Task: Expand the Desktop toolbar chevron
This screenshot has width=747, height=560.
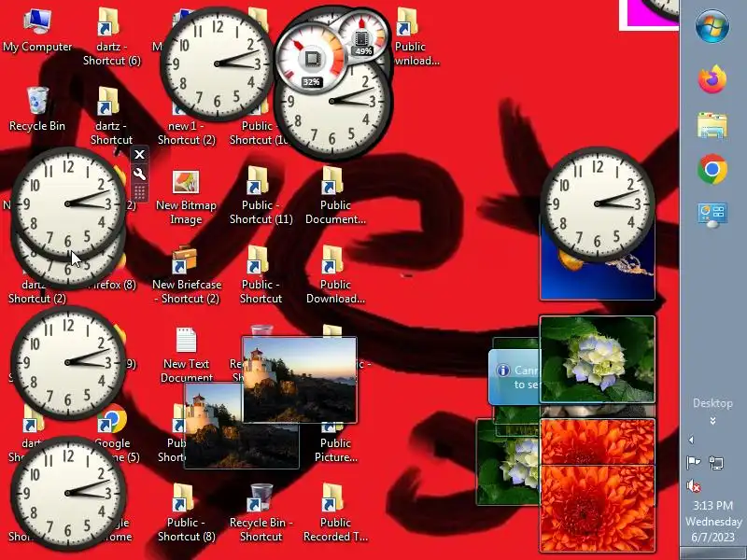Action: coord(712,421)
